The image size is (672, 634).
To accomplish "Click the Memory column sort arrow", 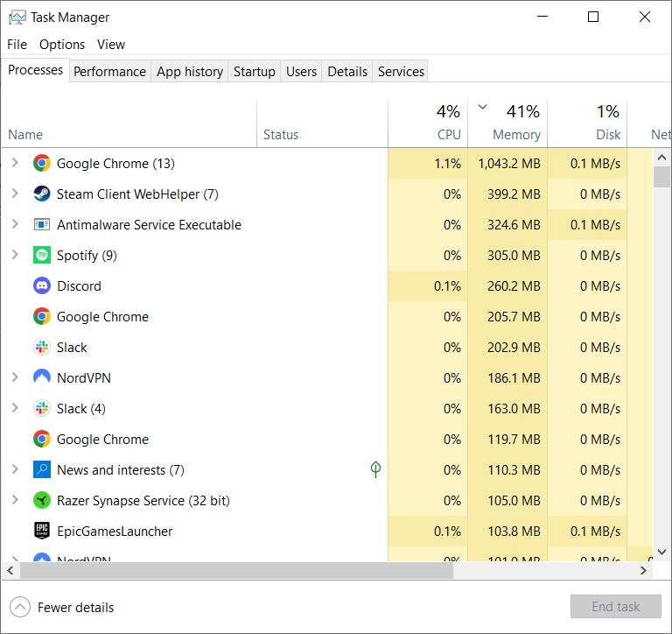I will point(483,107).
